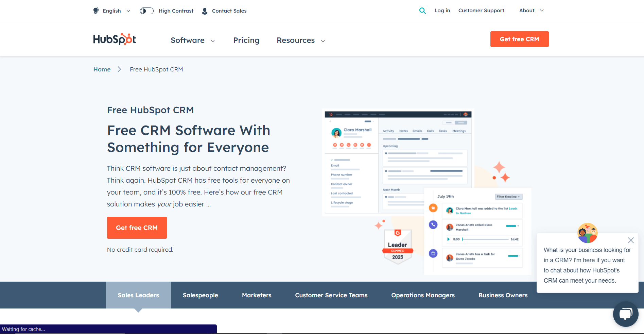Click the globe language icon
Viewport: 644px width, 334px height.
click(x=96, y=11)
